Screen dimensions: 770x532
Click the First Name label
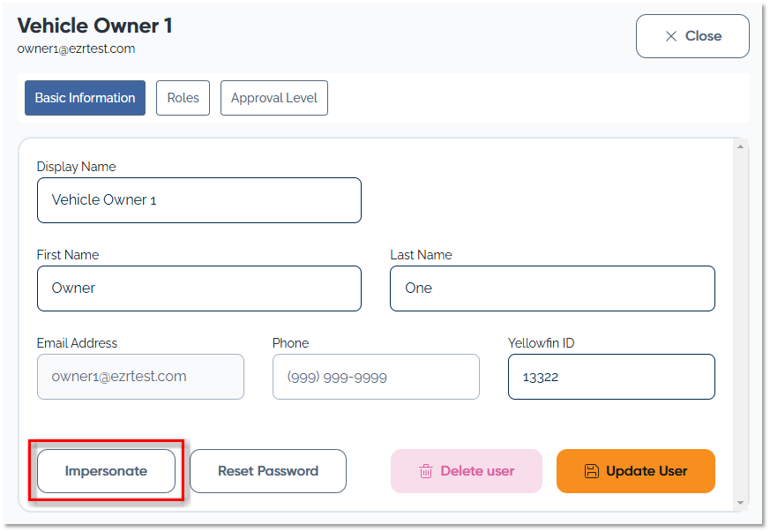(68, 255)
